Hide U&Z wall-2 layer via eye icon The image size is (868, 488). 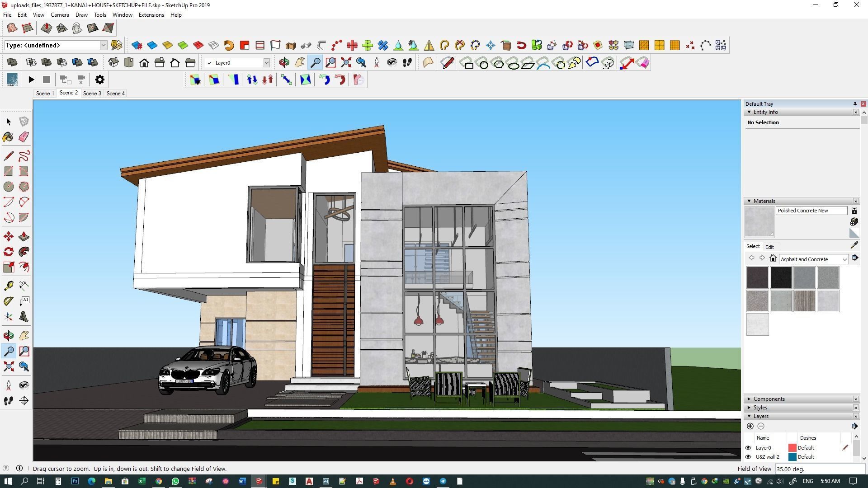point(748,457)
